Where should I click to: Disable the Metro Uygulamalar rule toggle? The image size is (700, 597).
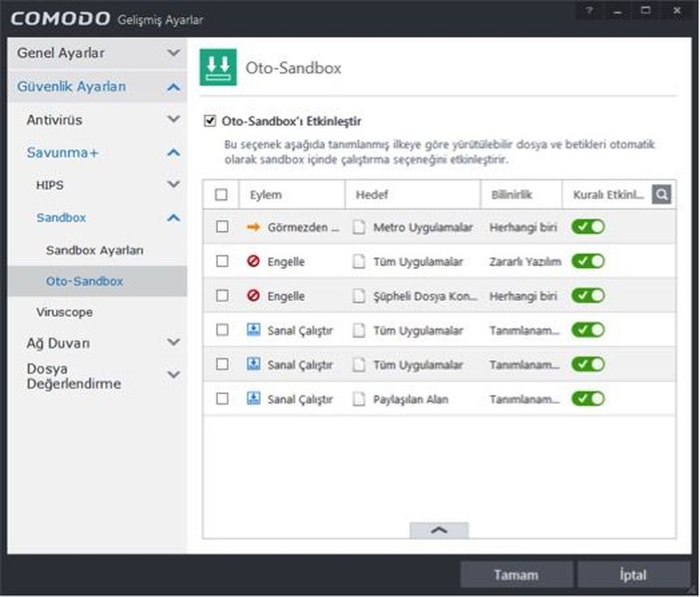[x=588, y=227]
